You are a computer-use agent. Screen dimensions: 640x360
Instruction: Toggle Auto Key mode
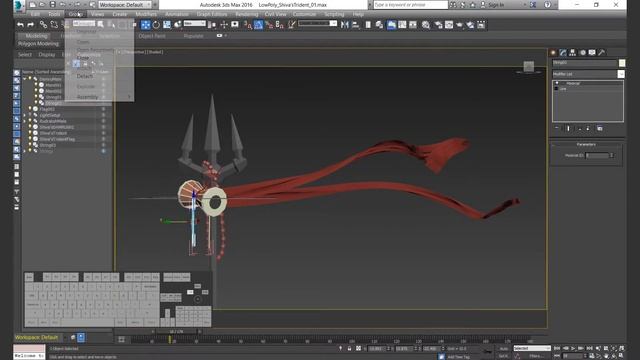[504, 349]
